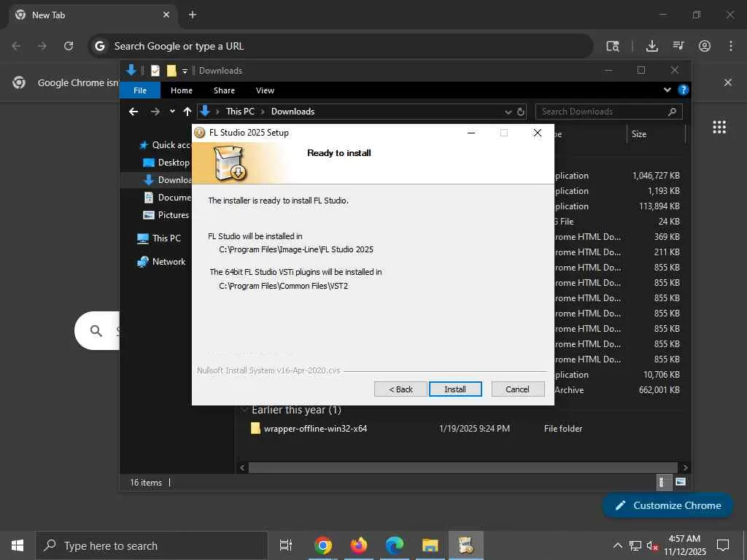Screen dimensions: 747x560
Task: Open the View ribbon tab
Action: (x=265, y=90)
